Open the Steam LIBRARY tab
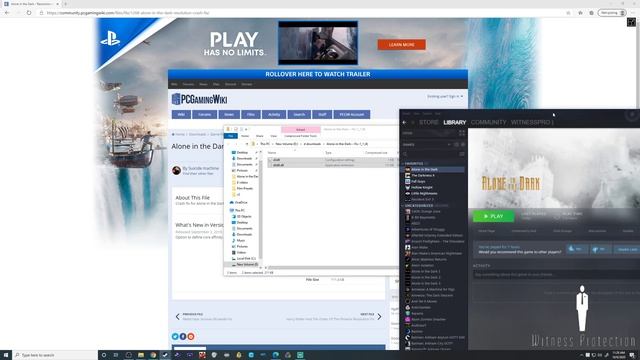The height and width of the screenshot is (360, 640). click(454, 122)
